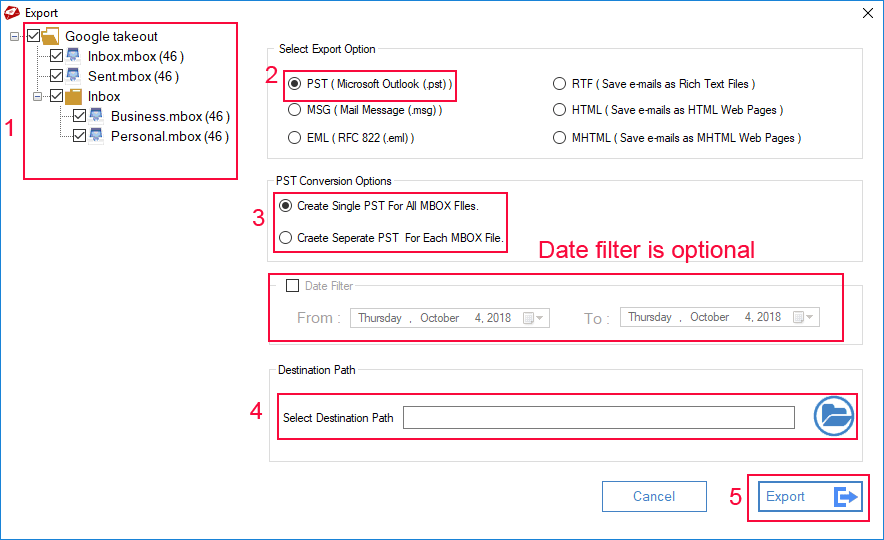Click the Sent.mbox mail file icon
The width and height of the screenshot is (884, 540).
click(x=73, y=76)
